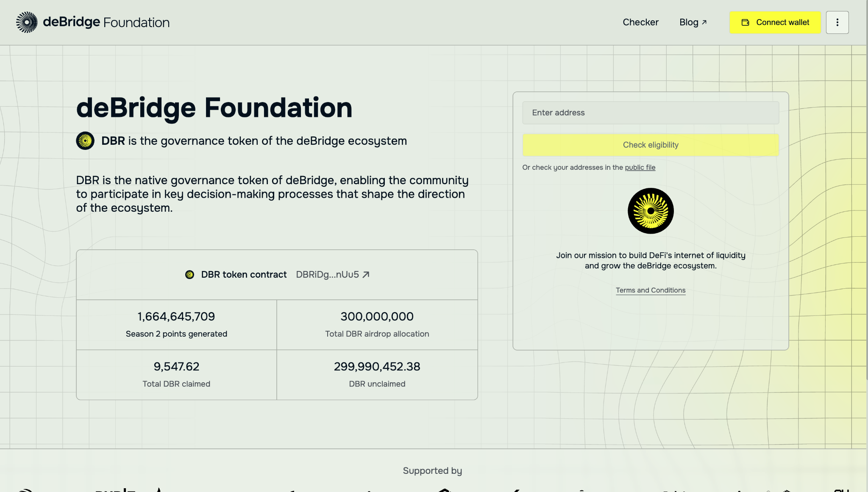The height and width of the screenshot is (492, 868).
Task: Click the large yellow DBR emblem
Action: click(651, 211)
